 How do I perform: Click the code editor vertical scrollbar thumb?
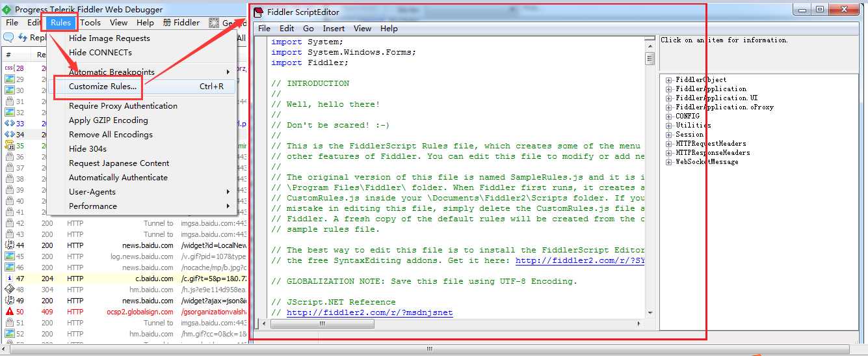point(650,59)
